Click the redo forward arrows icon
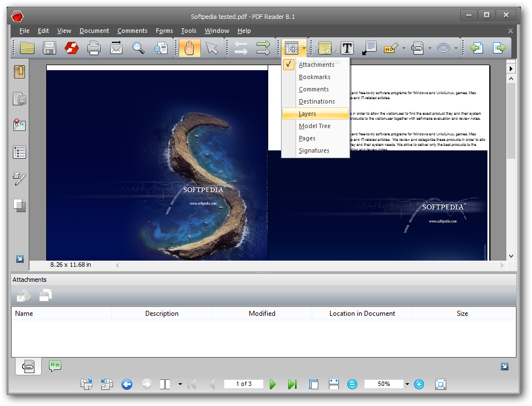 coord(263,48)
